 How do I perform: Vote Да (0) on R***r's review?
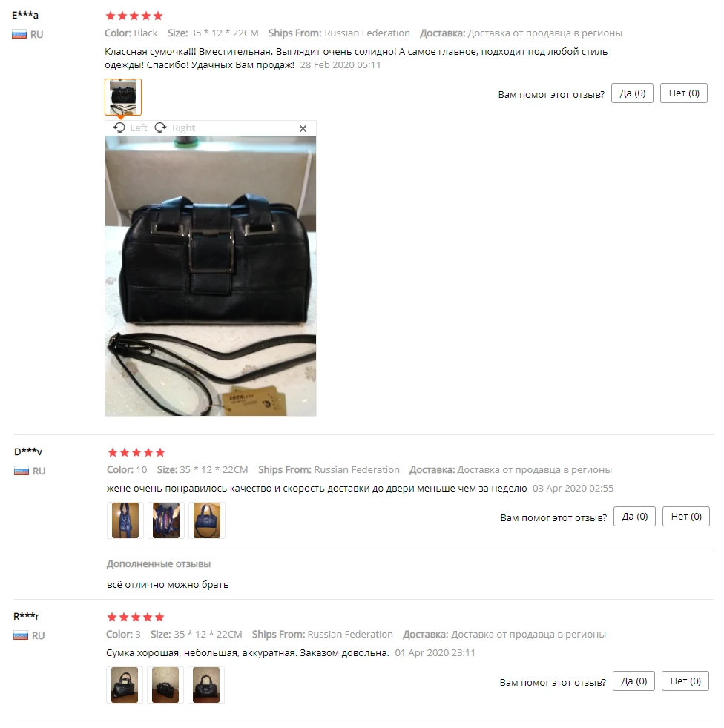point(633,681)
